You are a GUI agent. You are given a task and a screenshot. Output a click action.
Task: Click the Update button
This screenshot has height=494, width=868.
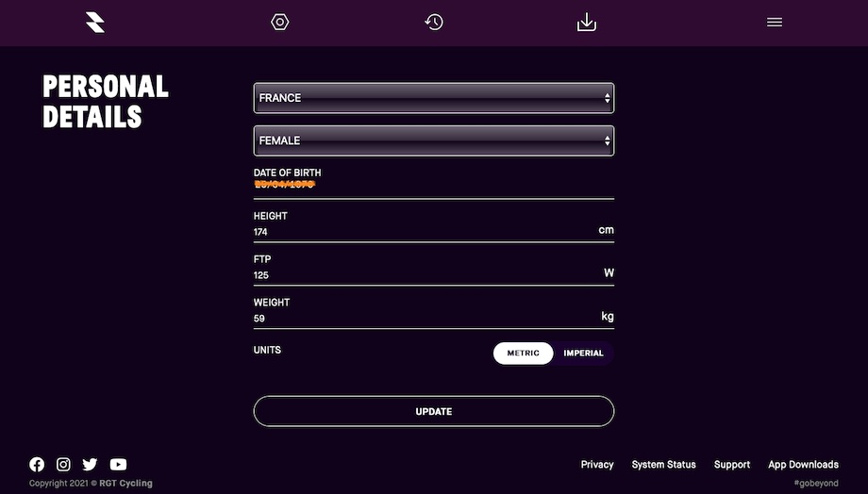tap(434, 411)
